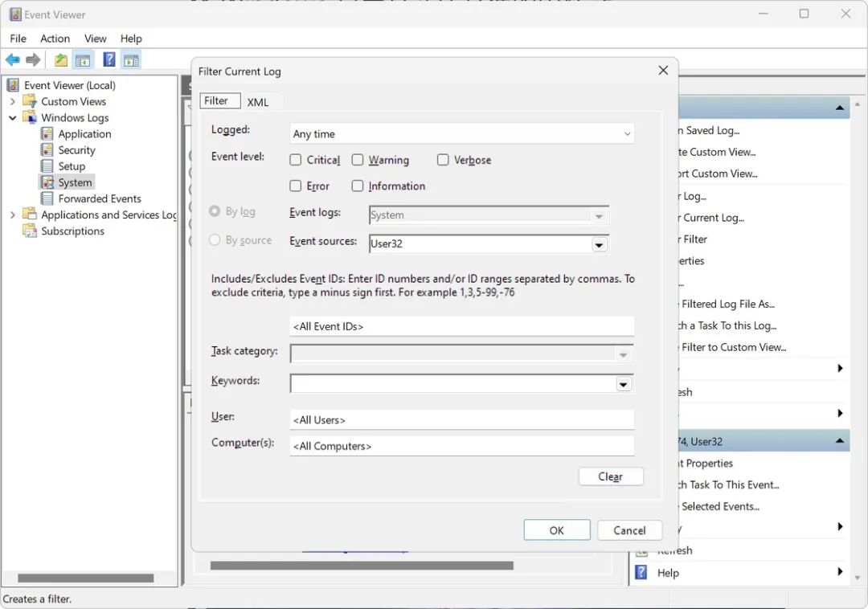Open Subscriptions node in tree
This screenshot has height=609, width=868.
[72, 231]
